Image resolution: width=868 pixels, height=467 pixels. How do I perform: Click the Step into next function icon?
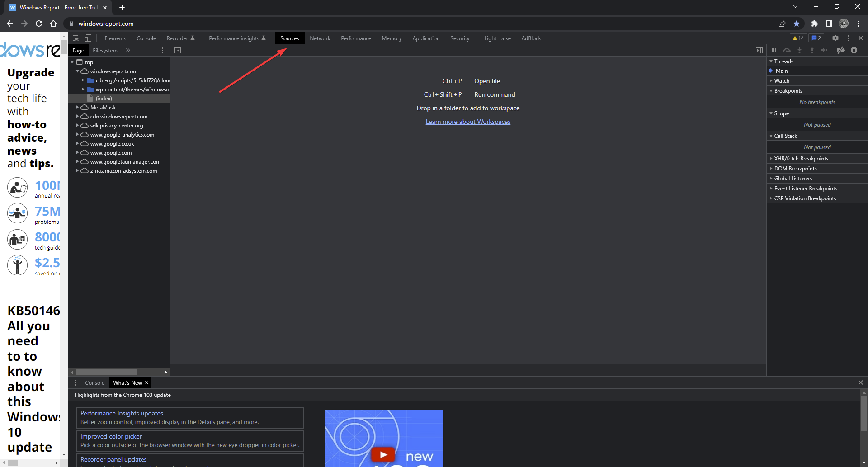pos(799,51)
